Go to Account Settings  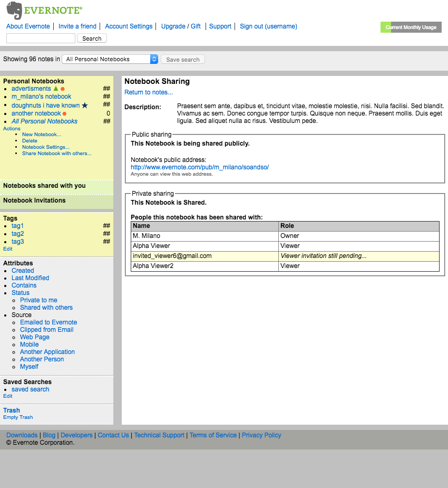point(129,26)
